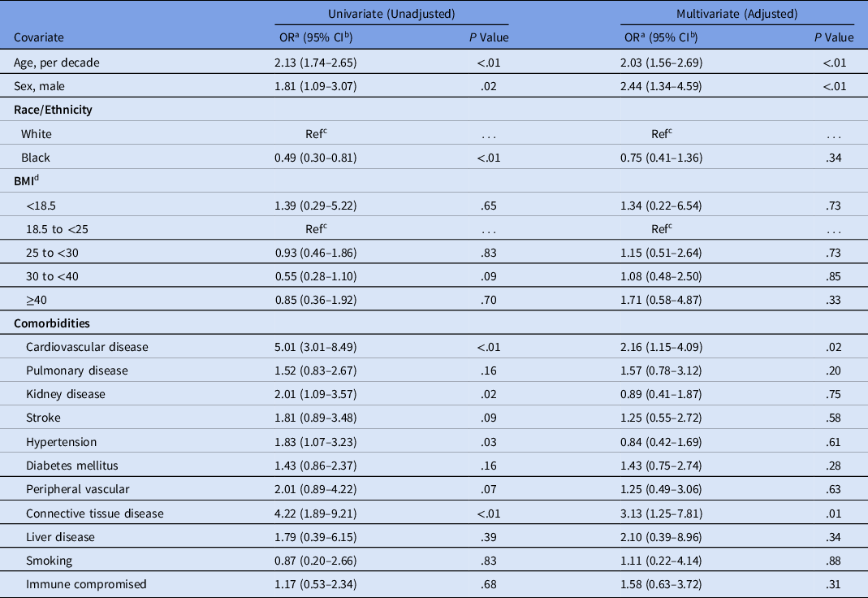The width and height of the screenshot is (868, 598).
Task: Click the Comorbidities section heading
Action: [50, 323]
